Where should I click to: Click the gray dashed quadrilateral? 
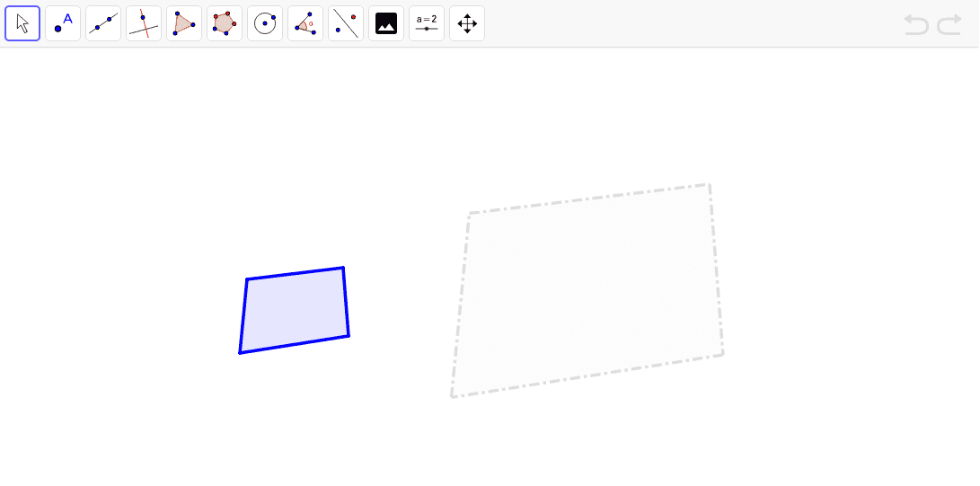click(x=587, y=290)
